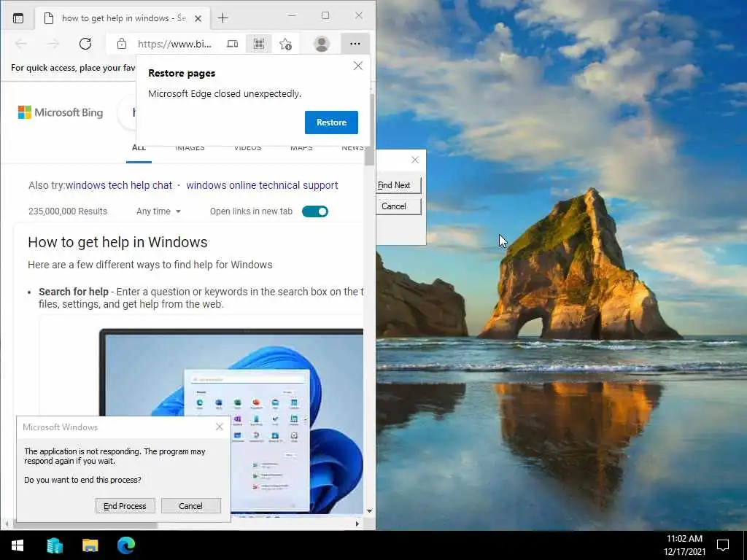Add a new tab in Edge
Image resolution: width=747 pixels, height=560 pixels.
click(222, 18)
